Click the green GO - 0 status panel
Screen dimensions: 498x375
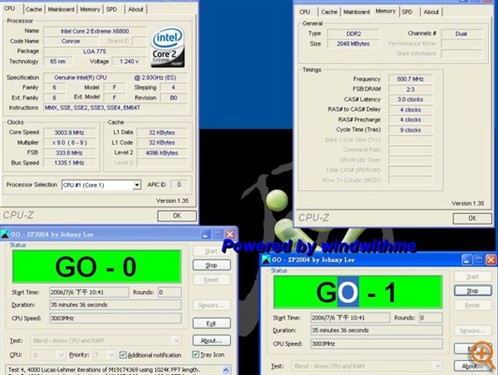pyautogui.click(x=97, y=267)
